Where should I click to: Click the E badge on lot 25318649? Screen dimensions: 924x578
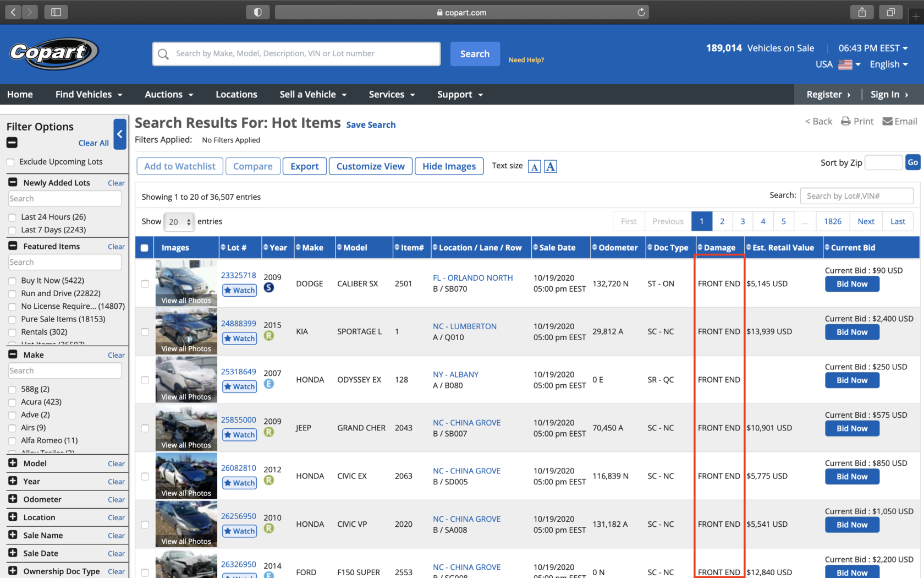pos(269,384)
